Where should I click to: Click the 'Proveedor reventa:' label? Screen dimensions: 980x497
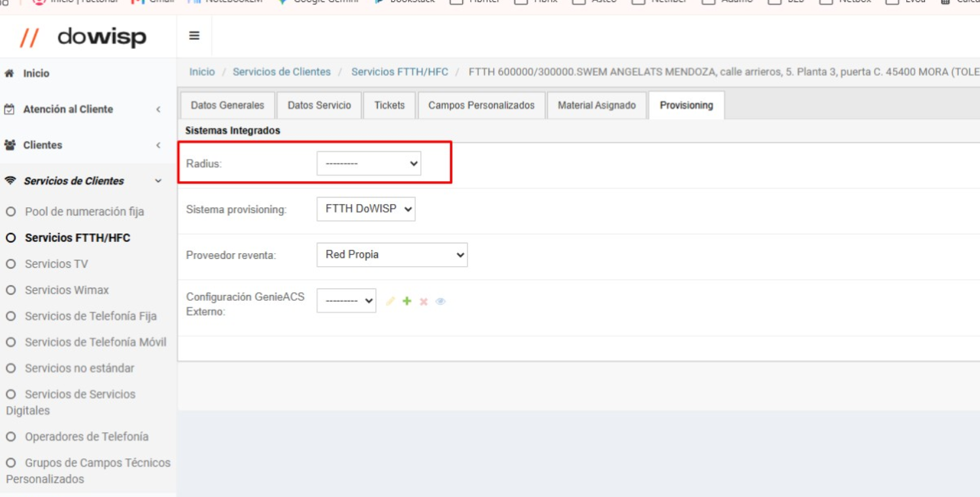(231, 256)
